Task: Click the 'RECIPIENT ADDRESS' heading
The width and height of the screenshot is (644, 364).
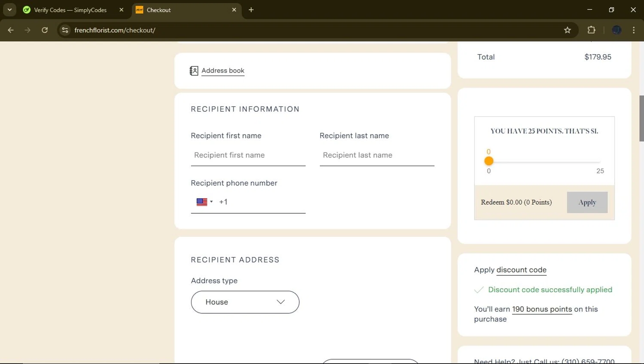Action: pos(235,260)
